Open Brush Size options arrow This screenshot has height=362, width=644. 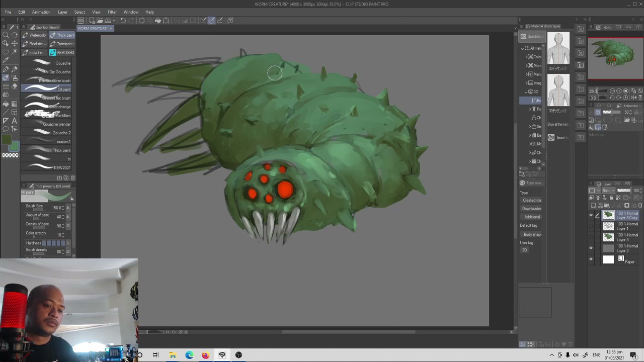68,208
